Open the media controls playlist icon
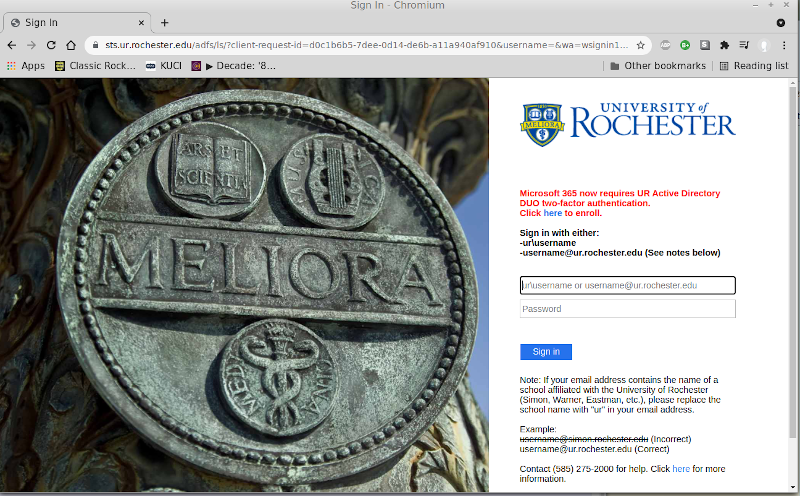The width and height of the screenshot is (800, 496). 744,45
